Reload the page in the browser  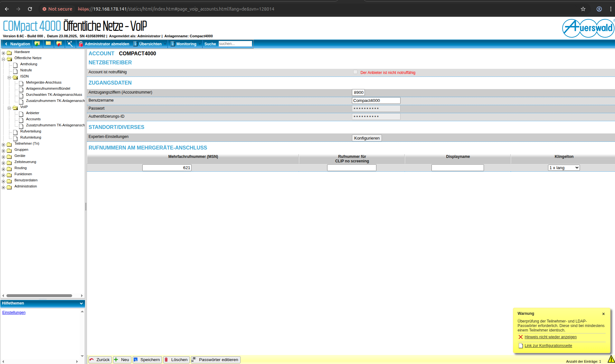[x=30, y=9]
